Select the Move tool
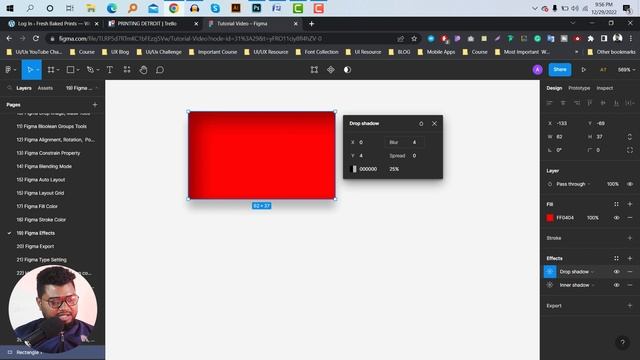Viewport: 640px width, 360px height. [30, 70]
